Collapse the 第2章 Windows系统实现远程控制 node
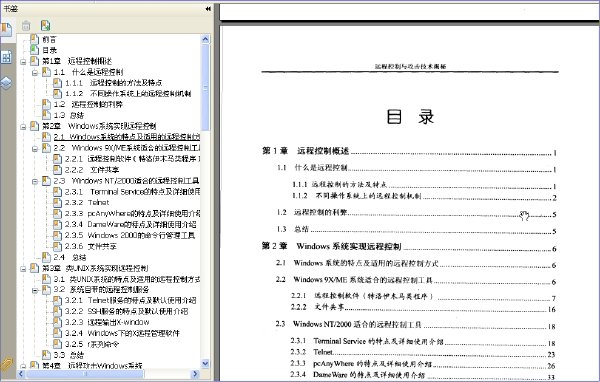Image resolution: width=600 pixels, height=382 pixels. coord(23,126)
